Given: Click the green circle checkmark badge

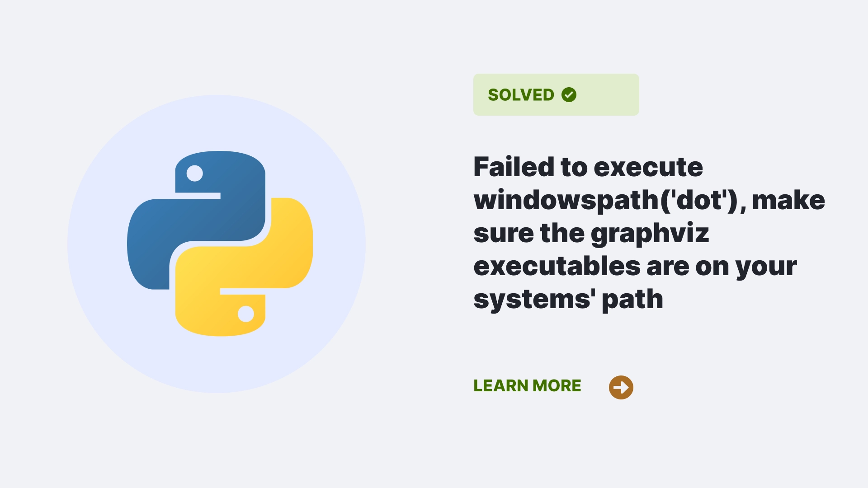Looking at the screenshot, I should [x=568, y=95].
